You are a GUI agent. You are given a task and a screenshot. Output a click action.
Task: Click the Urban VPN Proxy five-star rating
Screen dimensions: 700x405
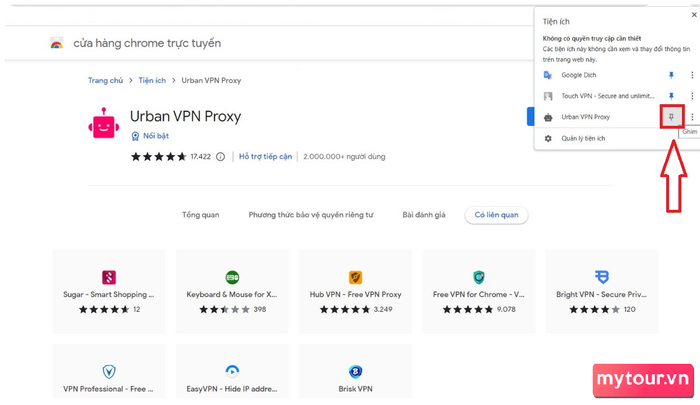pyautogui.click(x=158, y=157)
